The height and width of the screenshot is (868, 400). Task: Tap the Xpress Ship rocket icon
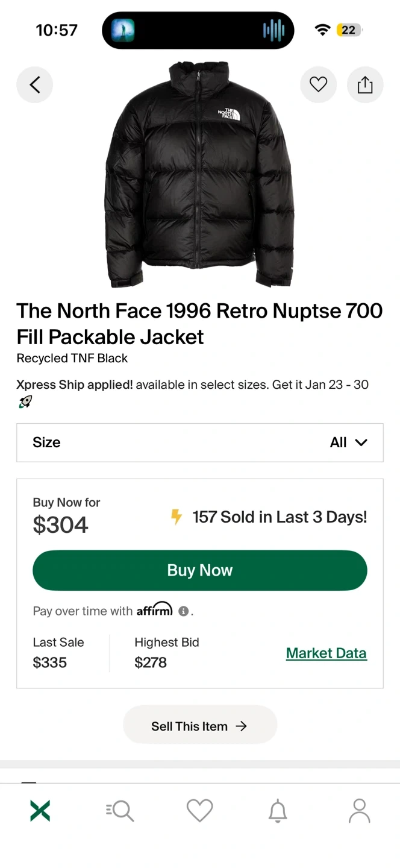tap(25, 402)
